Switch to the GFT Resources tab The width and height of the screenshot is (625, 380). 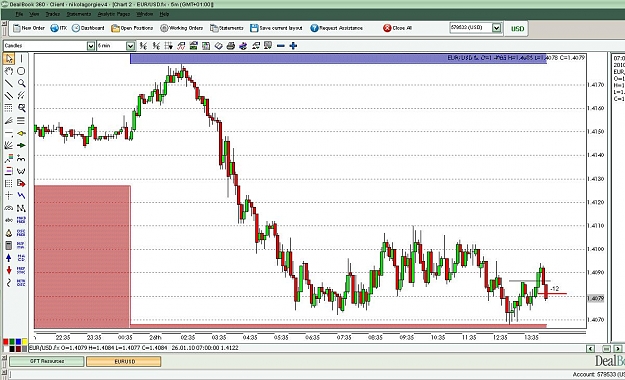tap(47, 361)
